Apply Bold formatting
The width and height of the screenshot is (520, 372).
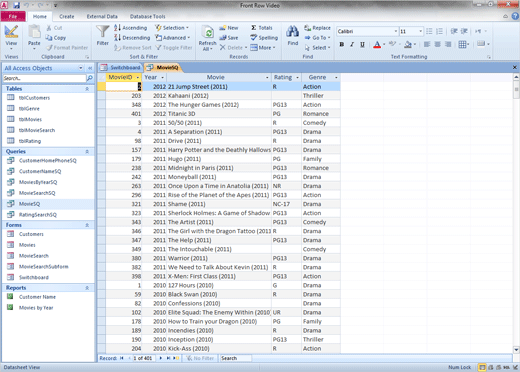(x=342, y=44)
